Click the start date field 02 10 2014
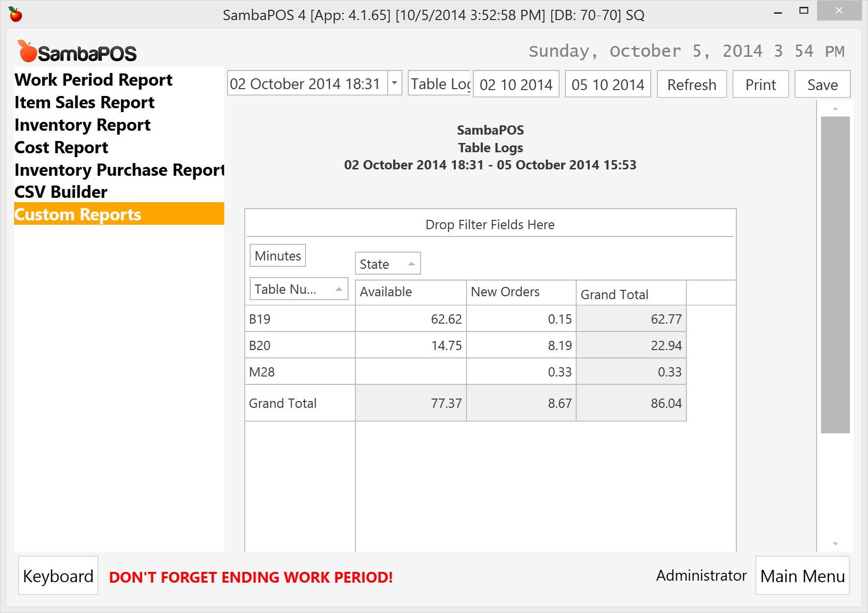 tap(516, 85)
